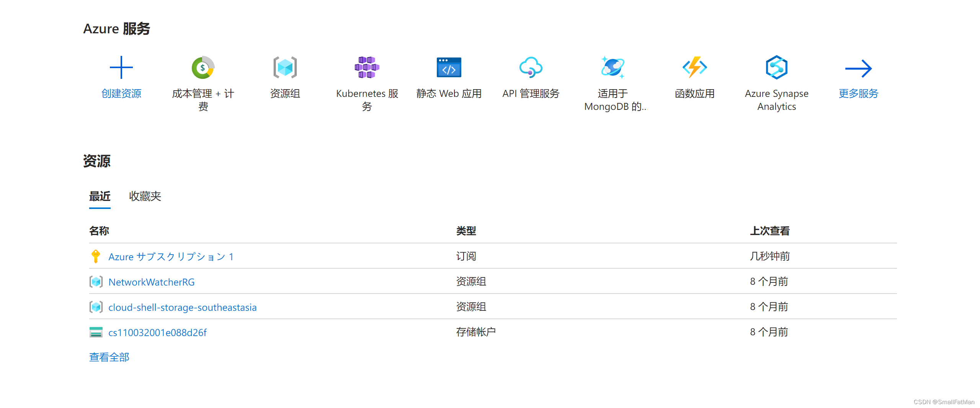Click the 上次查看 column header
980x408 pixels.
pos(769,231)
